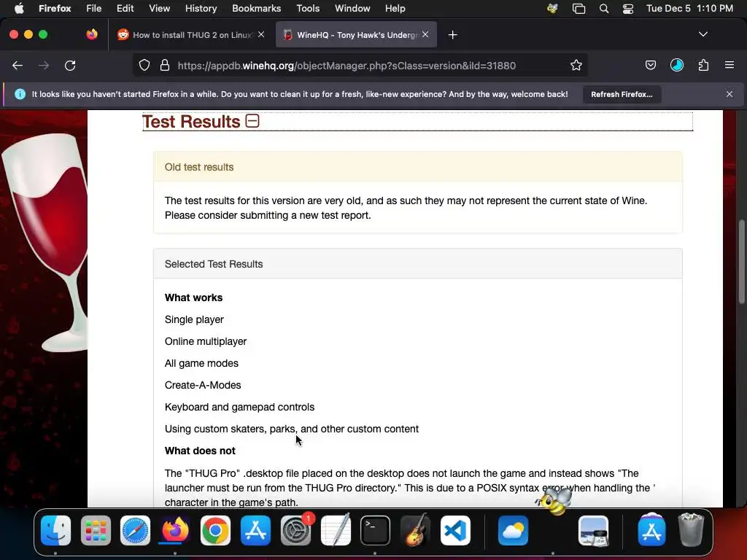Screen dimensions: 747x560
Task: Open the Weather app in Dock
Action: (x=513, y=530)
